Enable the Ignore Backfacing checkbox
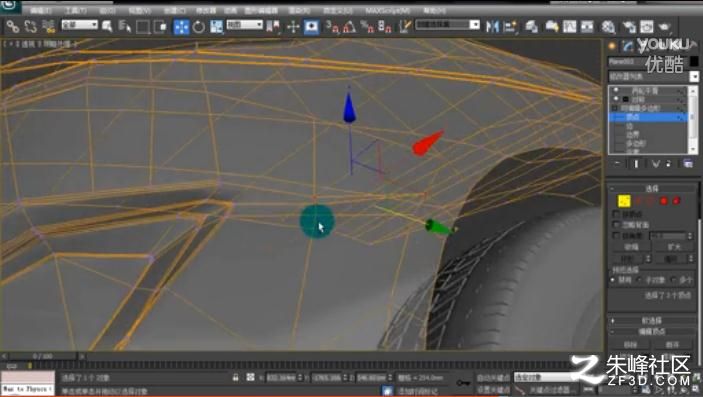703x397 pixels. 616,224
